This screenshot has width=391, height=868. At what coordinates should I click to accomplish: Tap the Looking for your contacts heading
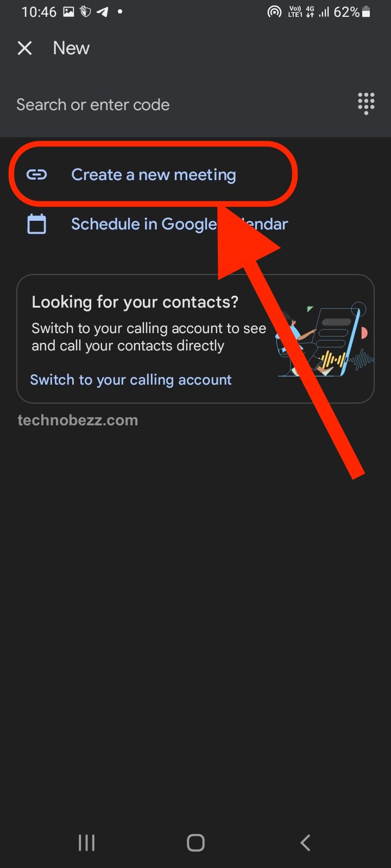(135, 302)
